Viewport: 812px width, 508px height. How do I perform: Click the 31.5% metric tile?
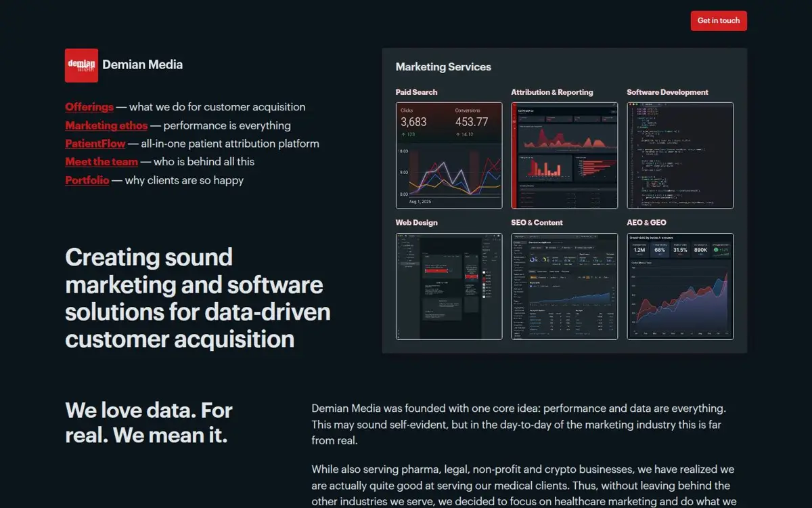coord(680,250)
